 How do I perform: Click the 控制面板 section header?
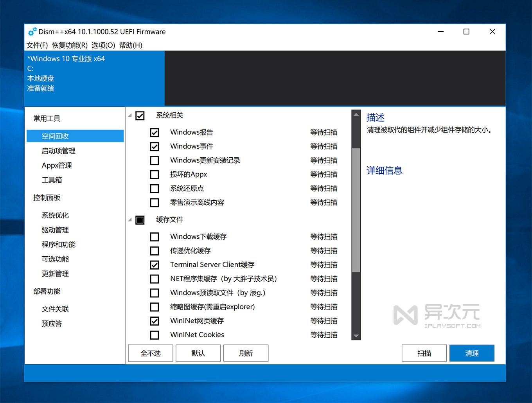47,198
